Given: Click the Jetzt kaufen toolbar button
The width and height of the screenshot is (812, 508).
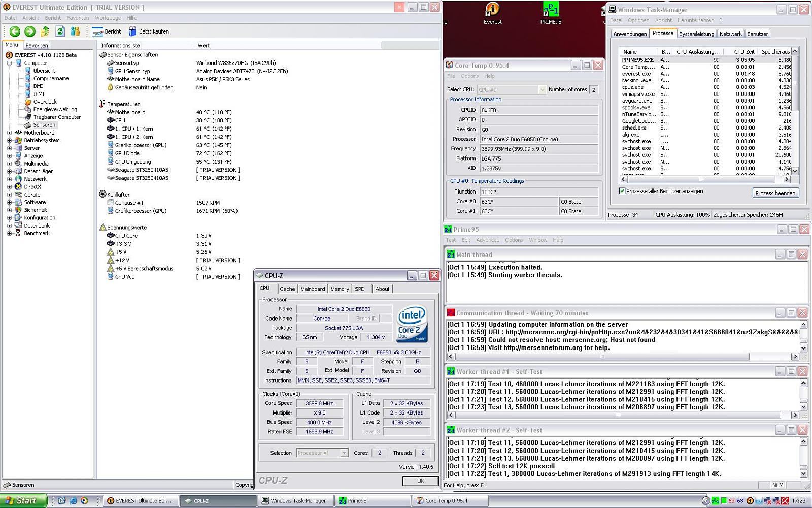Looking at the screenshot, I should pos(148,31).
